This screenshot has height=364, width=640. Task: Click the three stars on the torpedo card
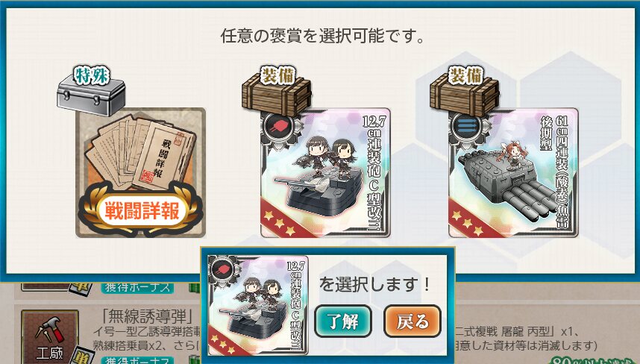468,223
